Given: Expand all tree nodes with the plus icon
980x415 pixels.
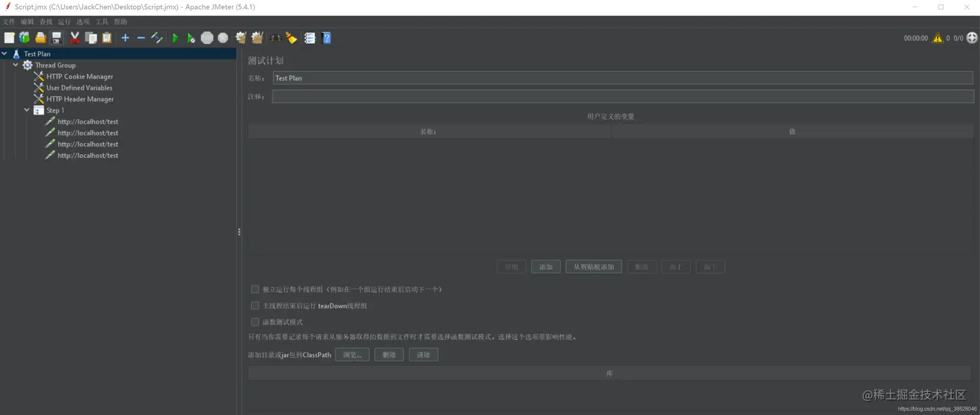Looking at the screenshot, I should click(124, 38).
